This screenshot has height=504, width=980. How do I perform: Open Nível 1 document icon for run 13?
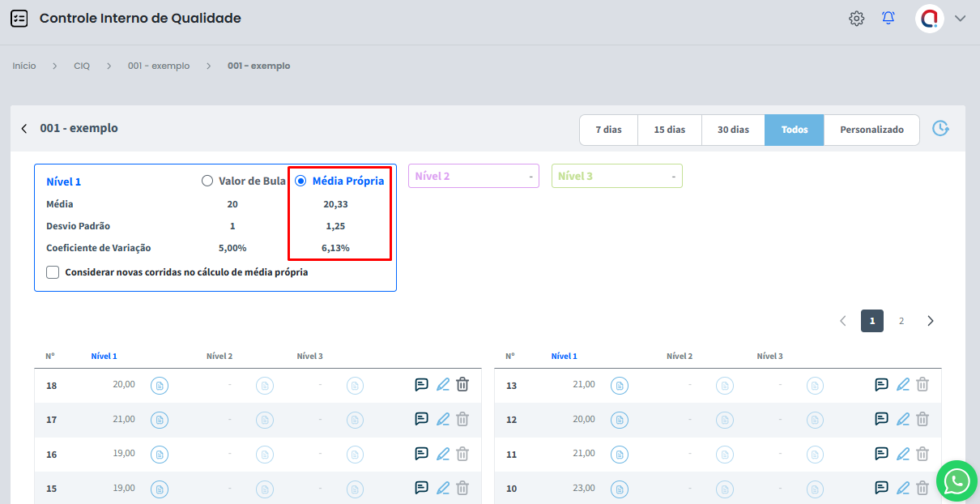pyautogui.click(x=620, y=386)
